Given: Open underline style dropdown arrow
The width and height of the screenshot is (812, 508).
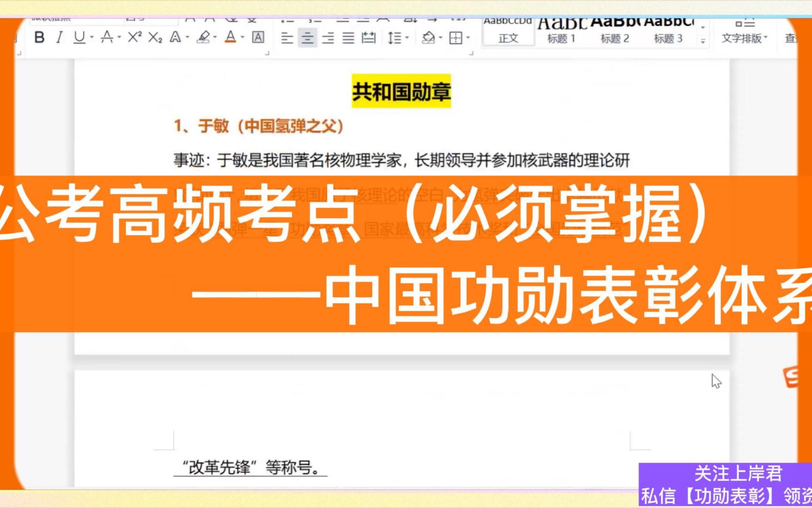Looking at the screenshot, I should pos(92,37).
